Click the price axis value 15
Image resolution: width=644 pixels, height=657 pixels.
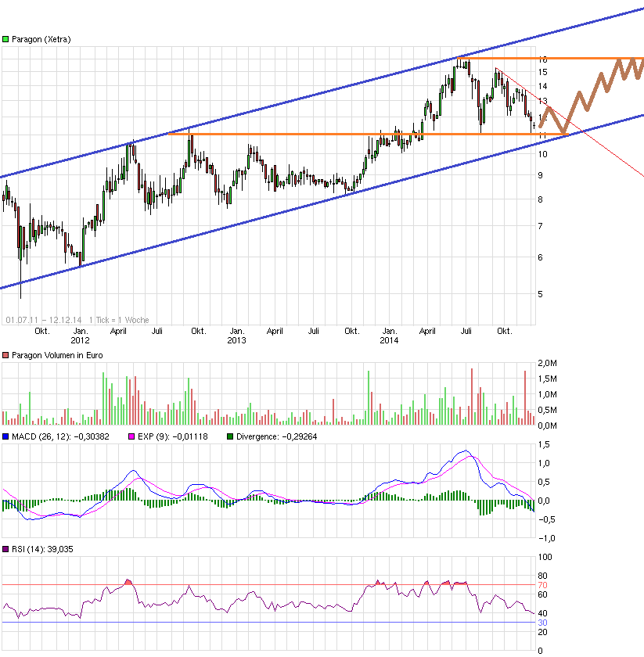tap(542, 72)
